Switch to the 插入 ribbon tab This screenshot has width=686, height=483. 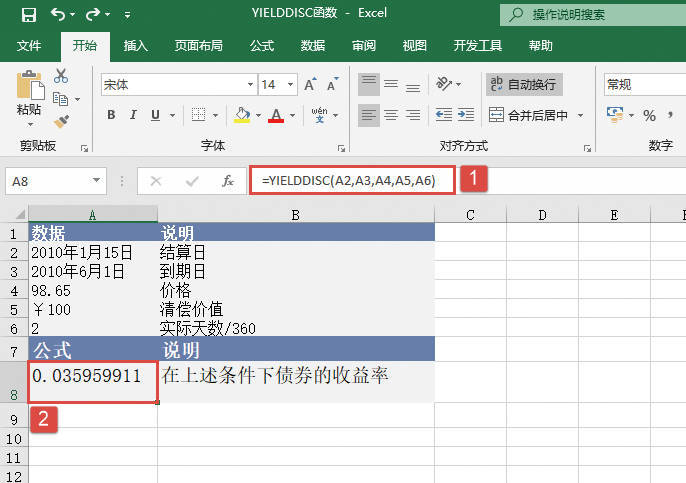pos(135,46)
